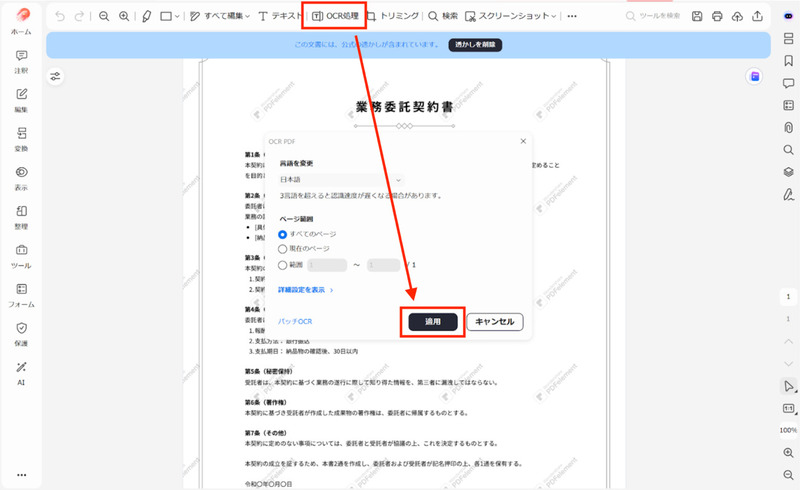The height and width of the screenshot is (490, 800).
Task: Click the OCR処理 toolbar button
Action: coord(335,16)
